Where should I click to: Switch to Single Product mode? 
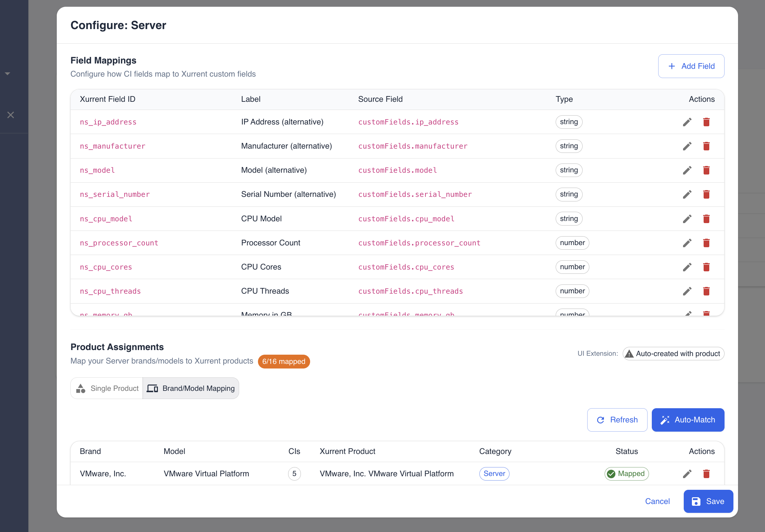[x=107, y=388]
